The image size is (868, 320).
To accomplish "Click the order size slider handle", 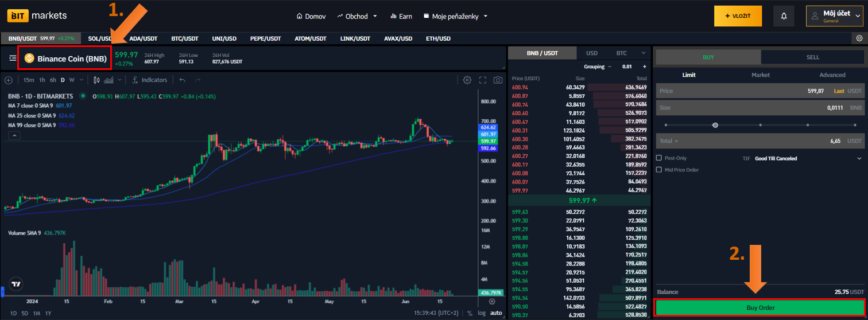I will click(715, 124).
